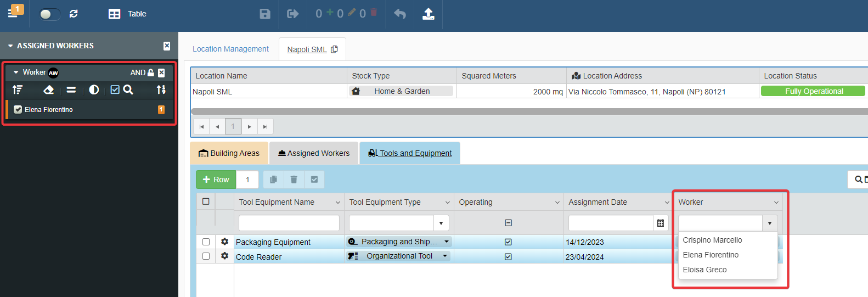
Task: Click the trash delete icon in row toolbar
Action: tap(294, 180)
